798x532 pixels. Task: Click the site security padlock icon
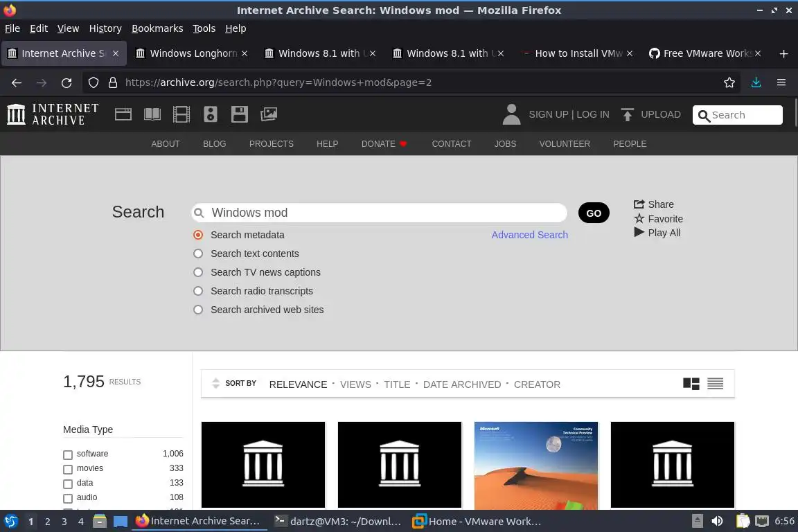113,82
